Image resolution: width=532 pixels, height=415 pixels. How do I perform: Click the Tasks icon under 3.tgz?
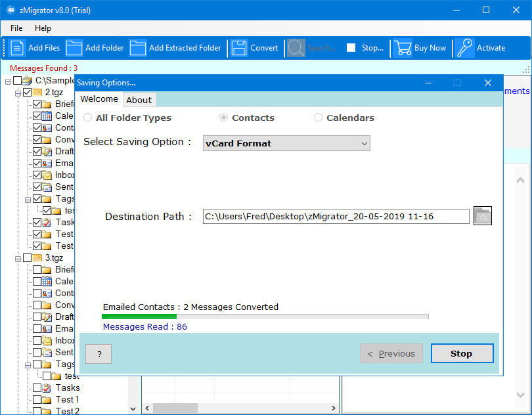[47, 388]
